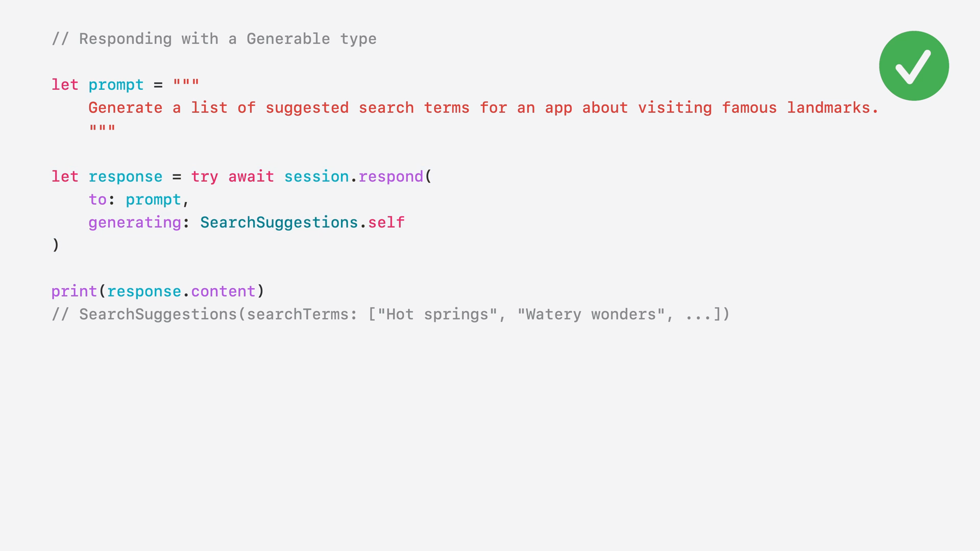Click the "Hot springs" text in the output comment
The image size is (980, 551).
coord(437,314)
